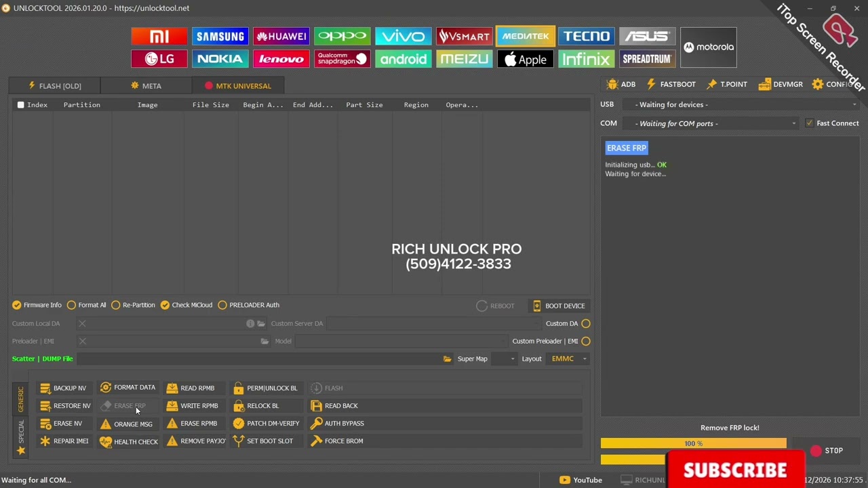Select the Infinix brand logo

586,59
